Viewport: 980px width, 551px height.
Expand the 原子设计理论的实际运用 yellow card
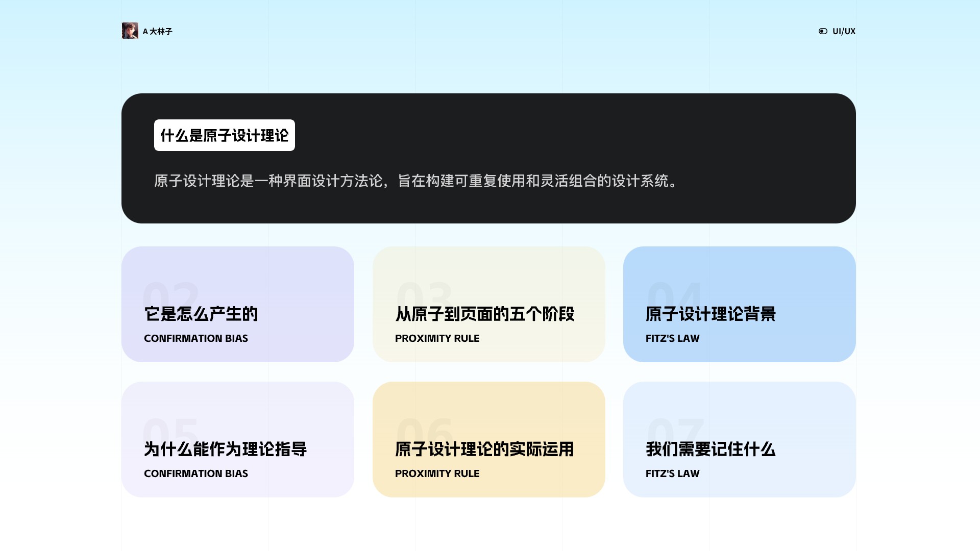pos(488,439)
